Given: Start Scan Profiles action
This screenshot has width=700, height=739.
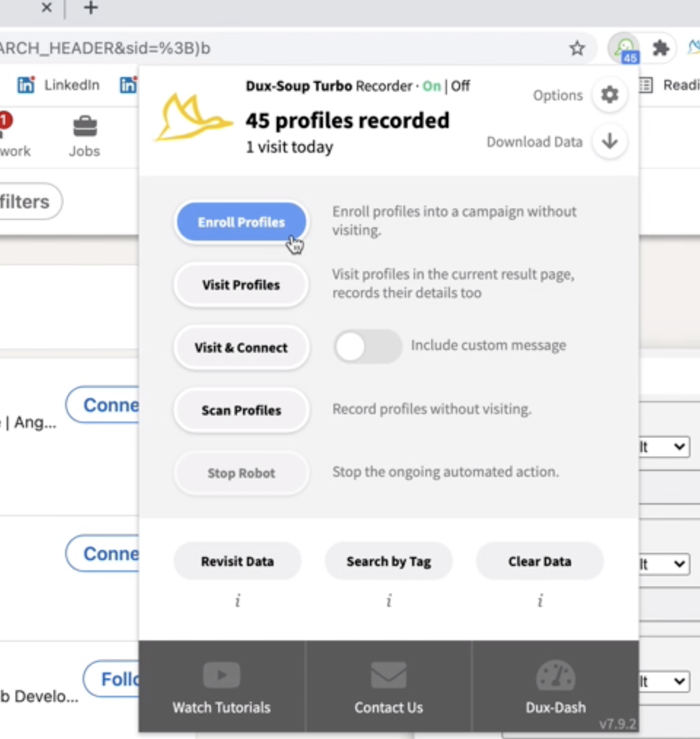Looking at the screenshot, I should coord(241,410).
